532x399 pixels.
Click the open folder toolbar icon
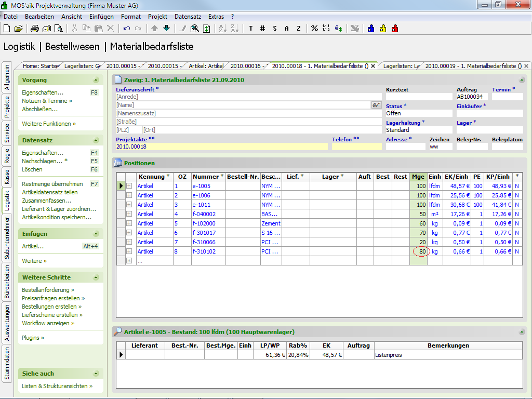click(18, 29)
